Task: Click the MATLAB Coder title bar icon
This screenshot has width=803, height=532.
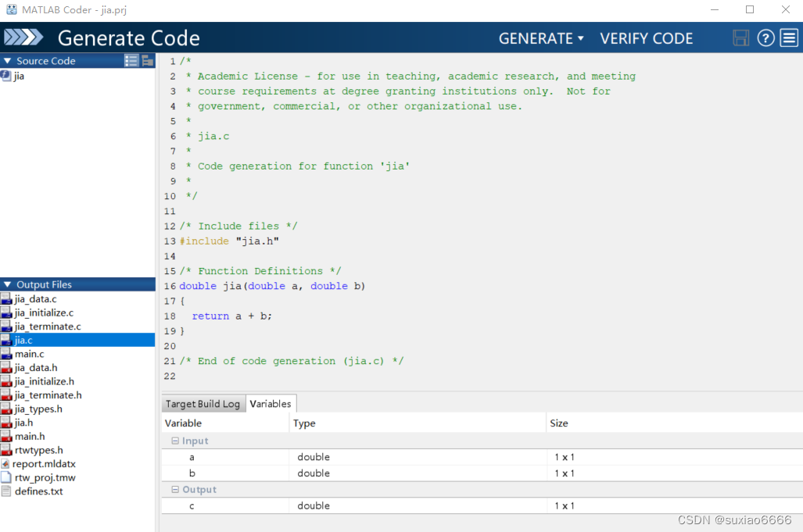Action: point(11,9)
